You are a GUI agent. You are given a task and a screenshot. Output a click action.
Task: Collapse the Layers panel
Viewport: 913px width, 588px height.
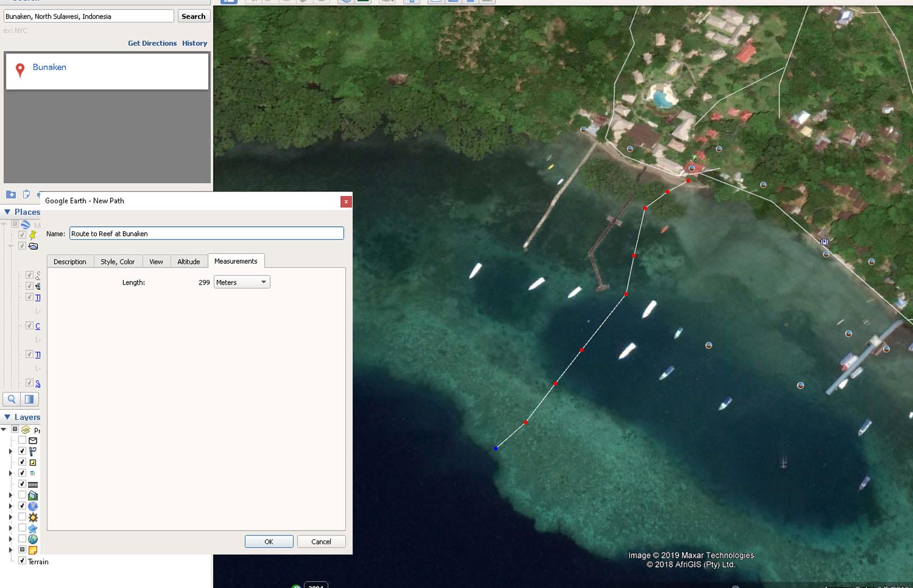(x=7, y=417)
